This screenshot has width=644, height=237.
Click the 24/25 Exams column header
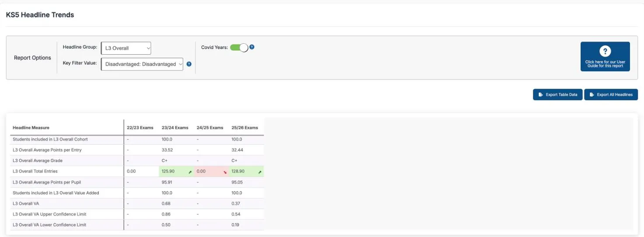pyautogui.click(x=210, y=128)
